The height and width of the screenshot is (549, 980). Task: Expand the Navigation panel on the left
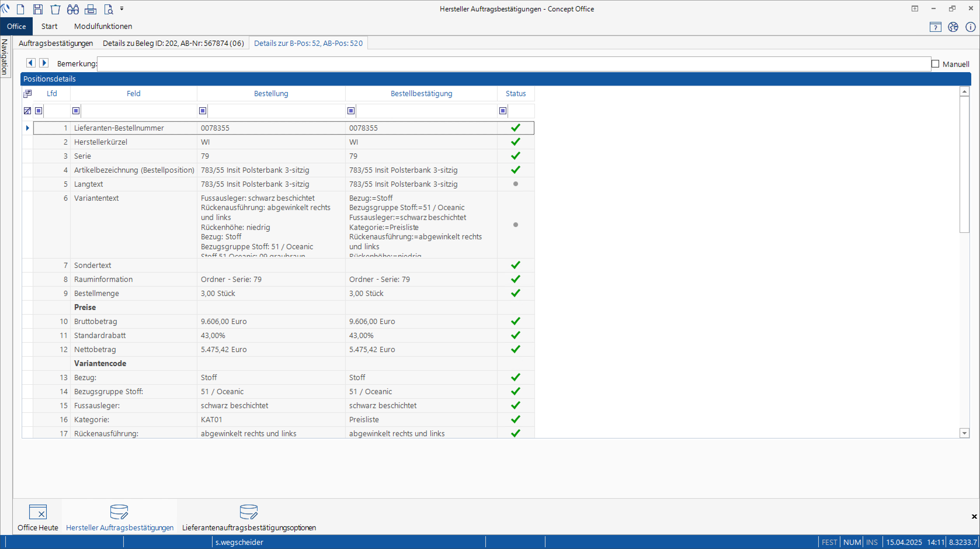5,56
